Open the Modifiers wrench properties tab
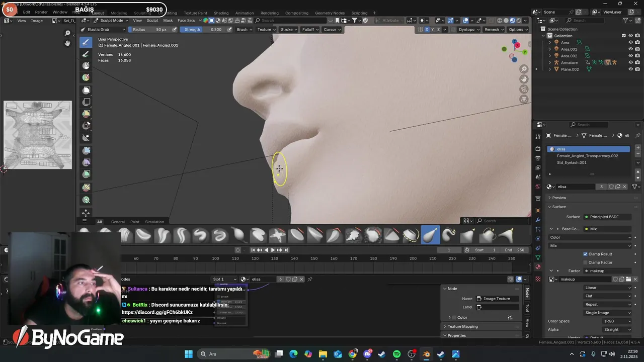Image resolution: width=644 pixels, height=362 pixels. 538,220
